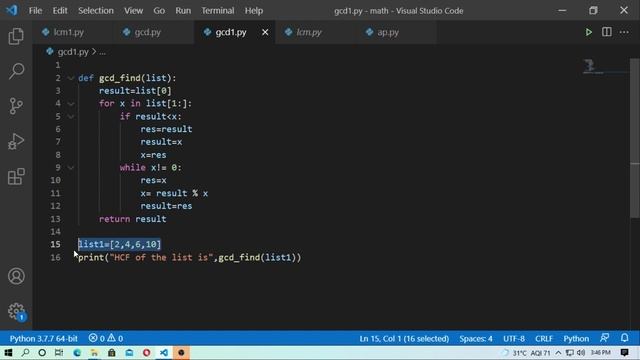Open the Selection menu
This screenshot has height=360, width=640.
96,11
